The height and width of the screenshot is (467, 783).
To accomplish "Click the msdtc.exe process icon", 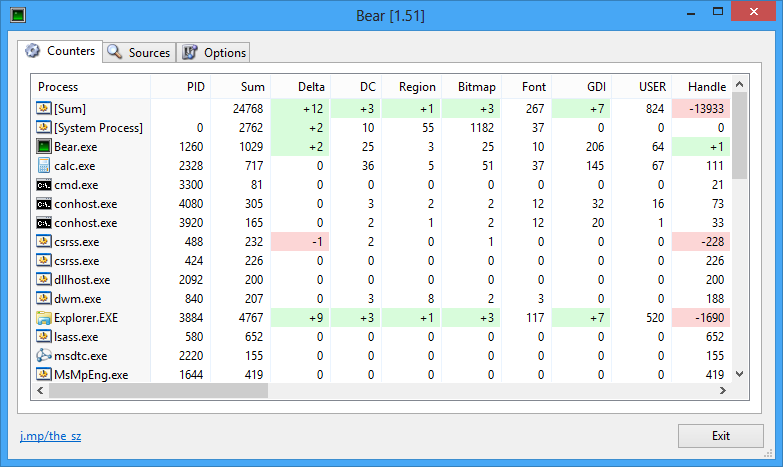I will pos(43,356).
